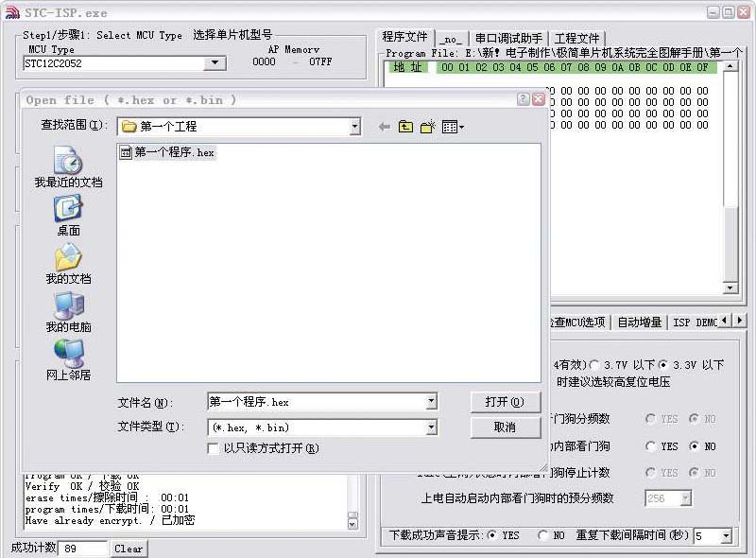The height and width of the screenshot is (558, 756).
Task: Select NO for 内部看门狗
Action: tap(694, 446)
